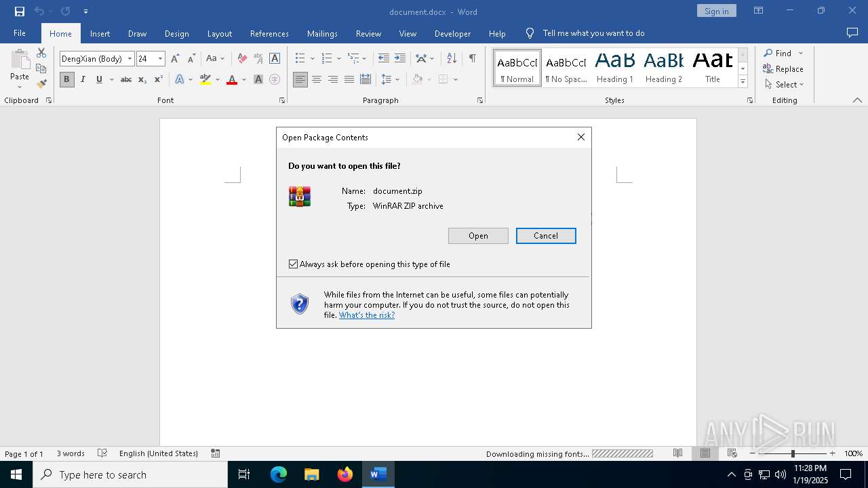868x488 pixels.
Task: Justify paragraph text
Action: 349,80
